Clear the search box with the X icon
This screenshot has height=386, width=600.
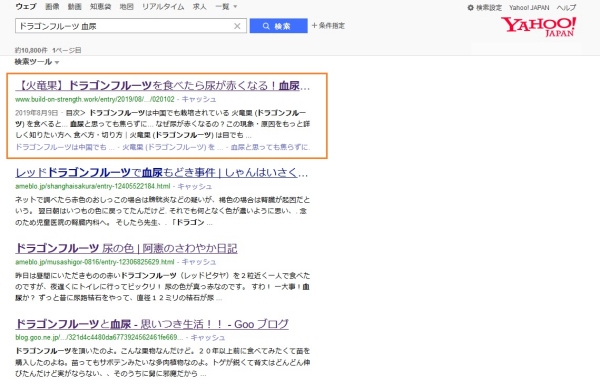click(237, 26)
